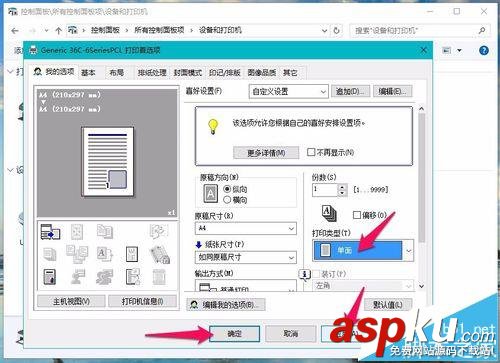The image size is (500, 363).
Task: Click the greyed icon at far right of top icon row
Action: (159, 231)
